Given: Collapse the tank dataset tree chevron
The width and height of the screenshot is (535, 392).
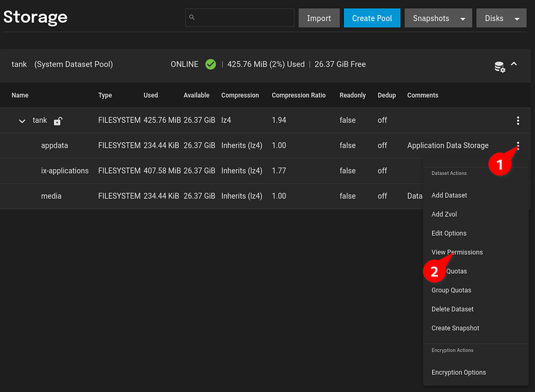Looking at the screenshot, I should point(22,121).
